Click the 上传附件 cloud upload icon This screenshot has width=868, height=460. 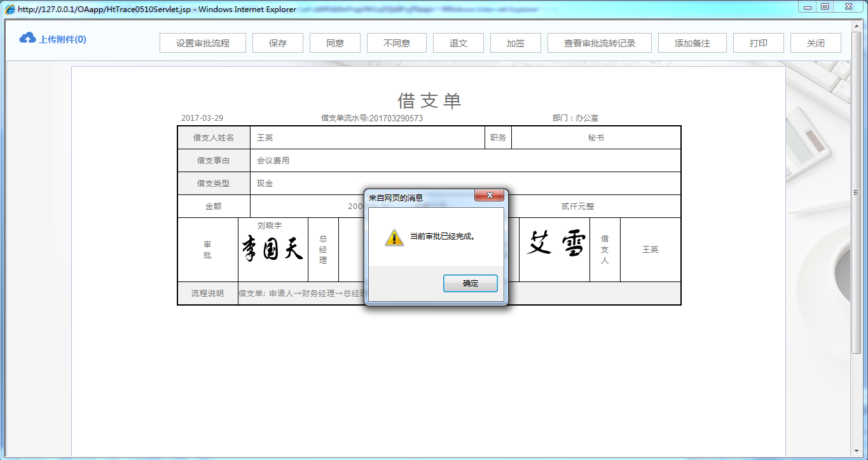pos(27,38)
